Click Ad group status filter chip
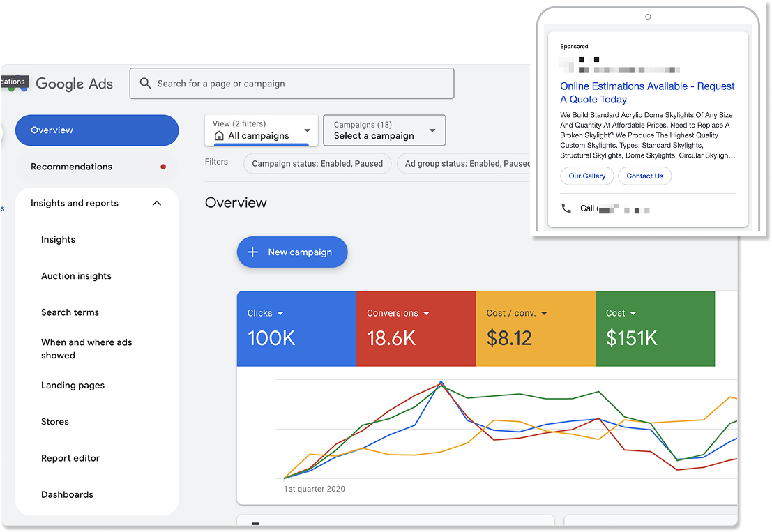This screenshot has height=532, width=772. 465,163
